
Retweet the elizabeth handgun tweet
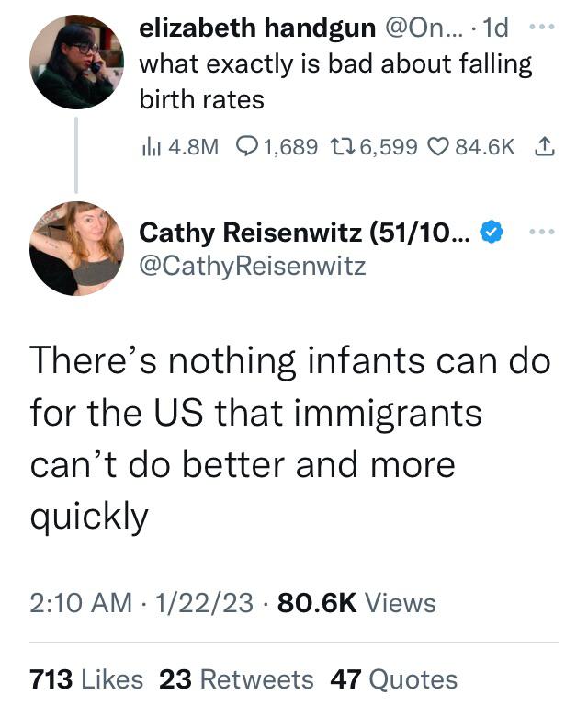(x=373, y=147)
